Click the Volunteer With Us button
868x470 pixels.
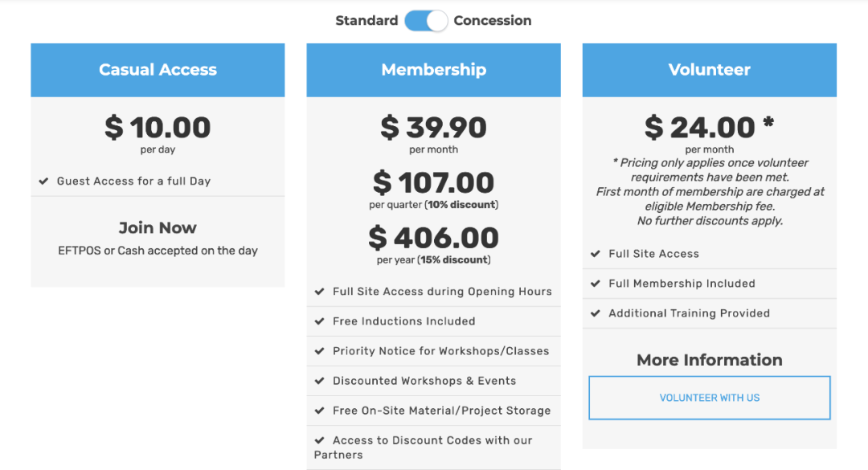[x=710, y=398]
